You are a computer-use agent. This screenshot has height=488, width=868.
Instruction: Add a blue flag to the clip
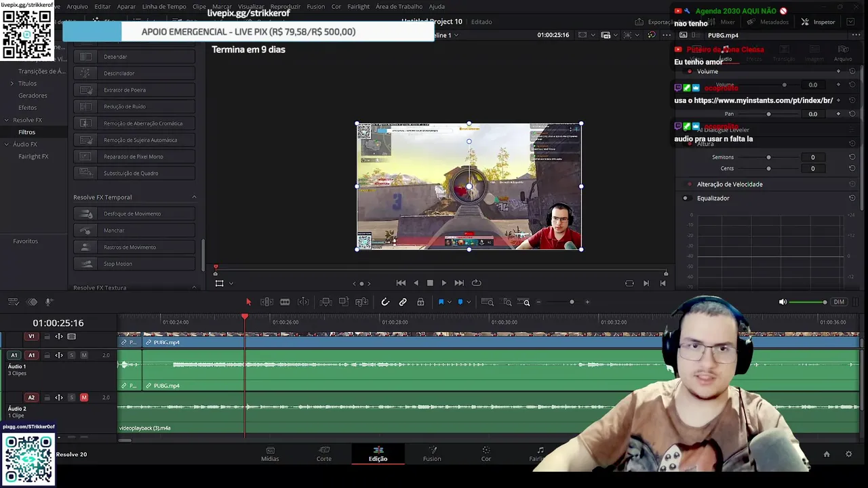click(x=441, y=302)
